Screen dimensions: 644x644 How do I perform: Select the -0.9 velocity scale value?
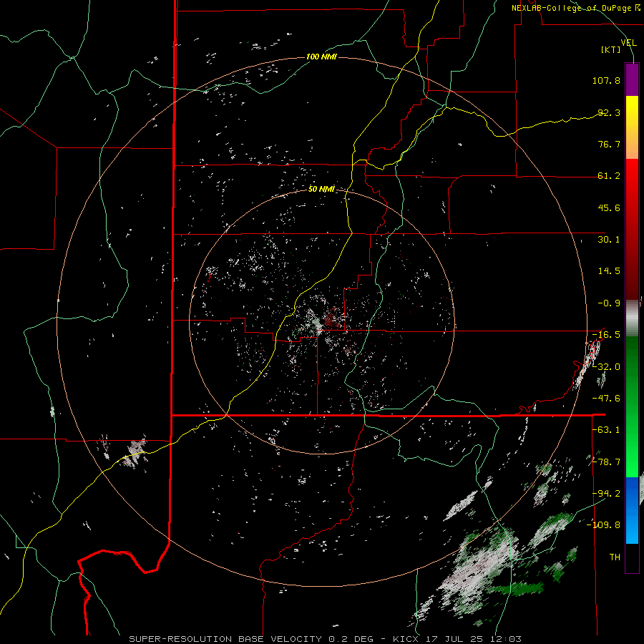609,303
